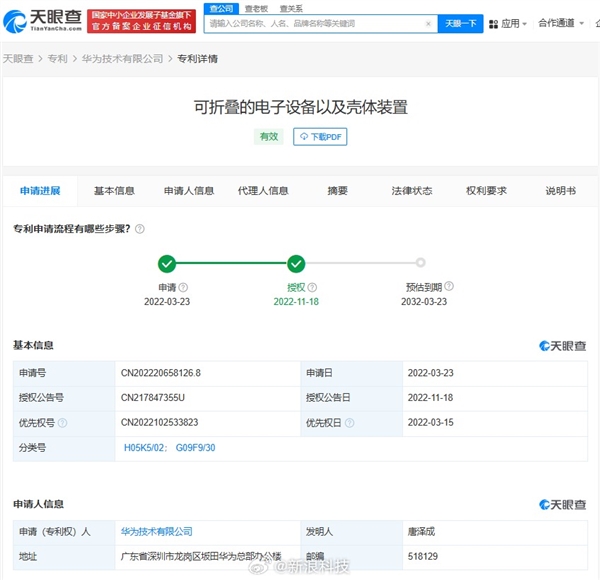The height and width of the screenshot is (580, 600).
Task: Click the 华为技术有限公司 breadcrumb link
Action: point(122,59)
